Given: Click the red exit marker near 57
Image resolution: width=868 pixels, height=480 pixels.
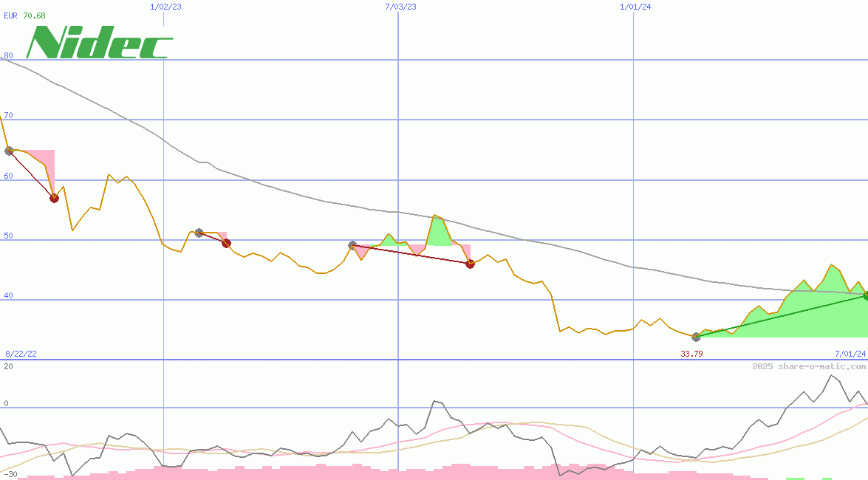Looking at the screenshot, I should pyautogui.click(x=54, y=198).
